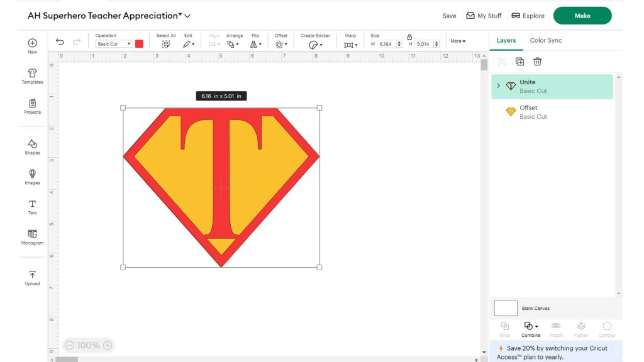
Task: Select the Offset layer
Action: pos(552,112)
